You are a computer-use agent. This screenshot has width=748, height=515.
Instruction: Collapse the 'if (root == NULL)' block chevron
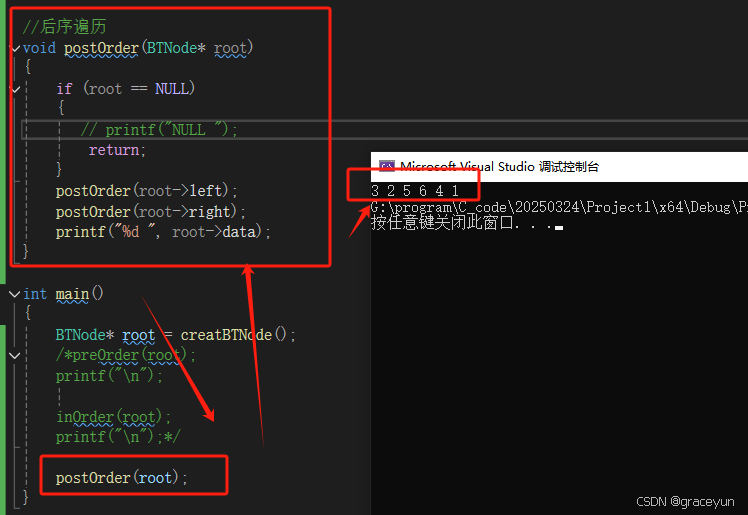[15, 89]
